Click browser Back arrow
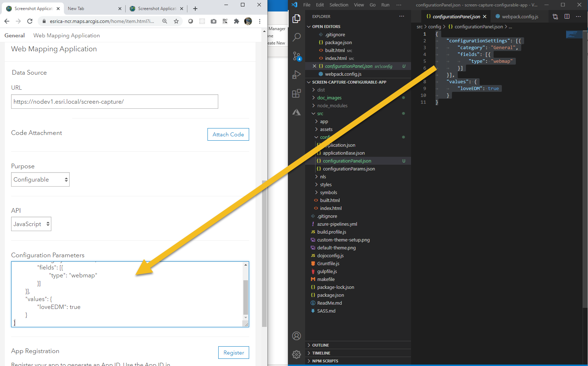588x366 pixels. (x=7, y=21)
